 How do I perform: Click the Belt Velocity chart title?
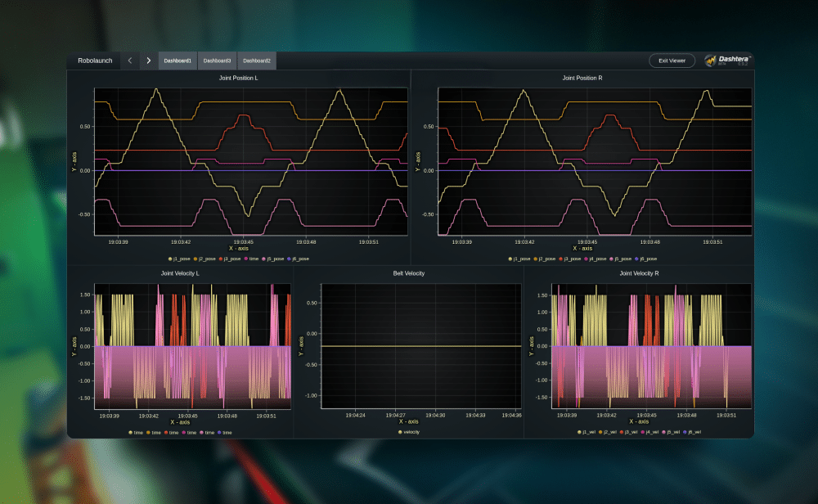(x=409, y=273)
